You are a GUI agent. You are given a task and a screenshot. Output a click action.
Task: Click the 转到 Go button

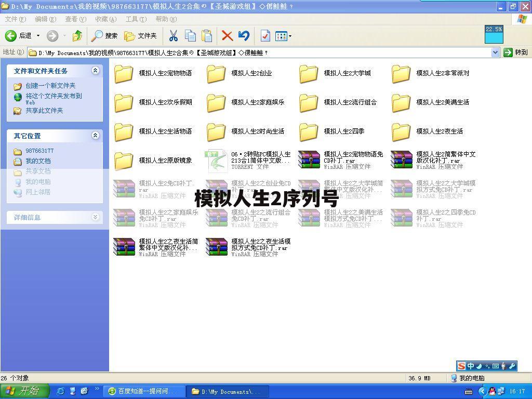(516, 52)
